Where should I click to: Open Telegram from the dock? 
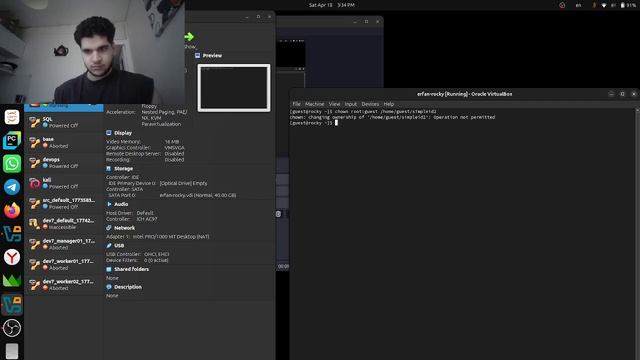tap(12, 187)
